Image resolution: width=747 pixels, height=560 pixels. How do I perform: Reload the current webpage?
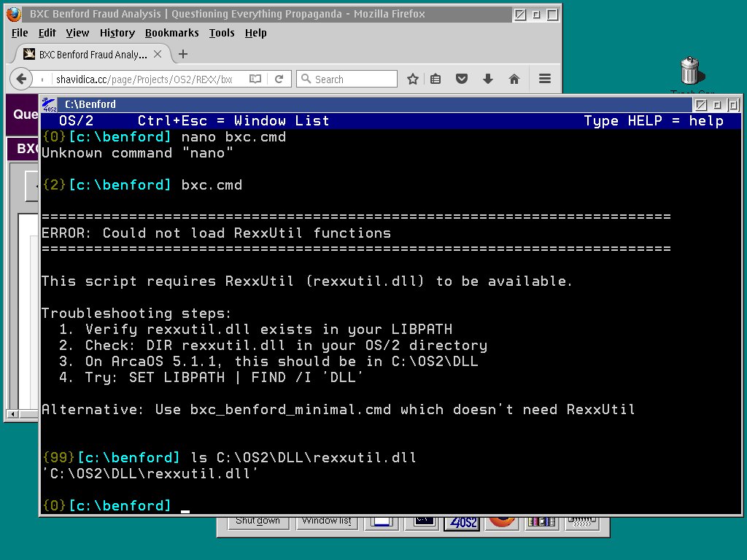[280, 78]
